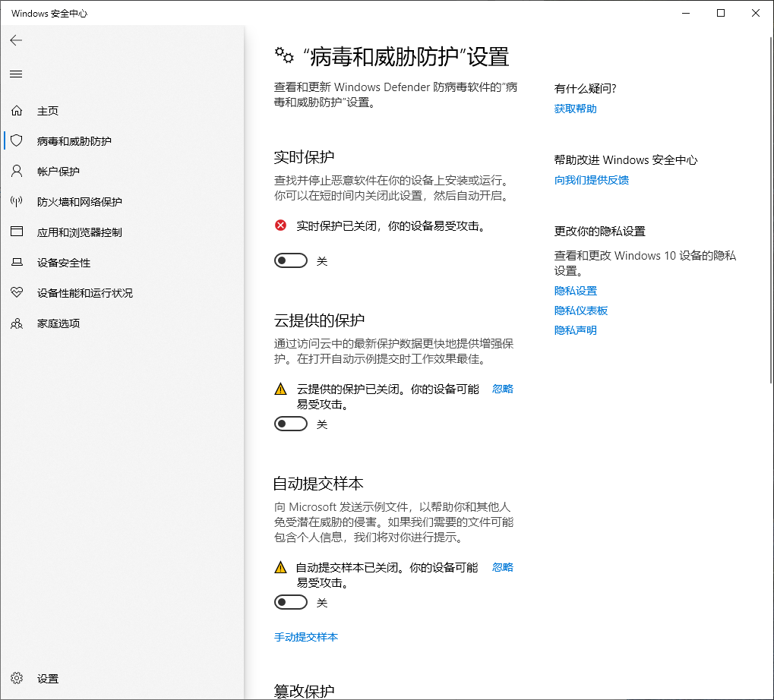
Task: Click 忽略 next to 云提供的保护 warning
Action: (503, 389)
